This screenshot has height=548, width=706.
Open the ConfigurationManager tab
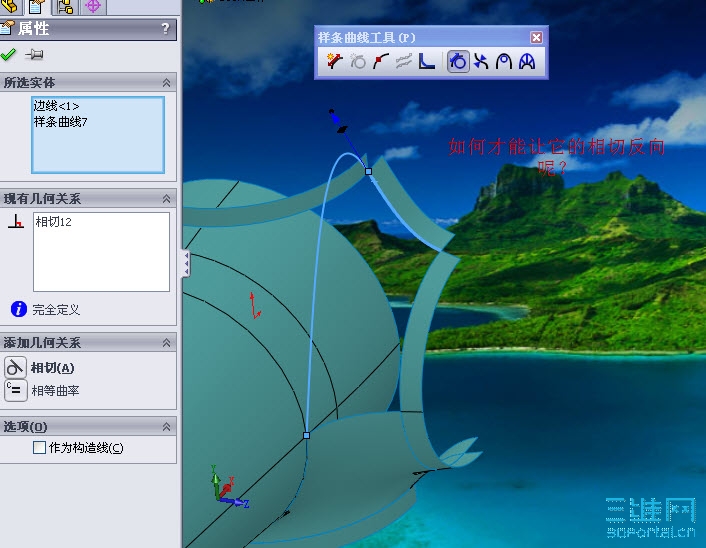[65, 6]
